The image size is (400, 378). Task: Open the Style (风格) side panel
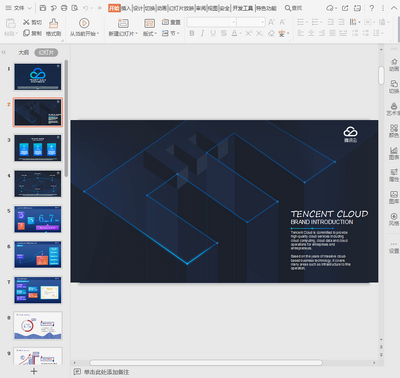394,219
